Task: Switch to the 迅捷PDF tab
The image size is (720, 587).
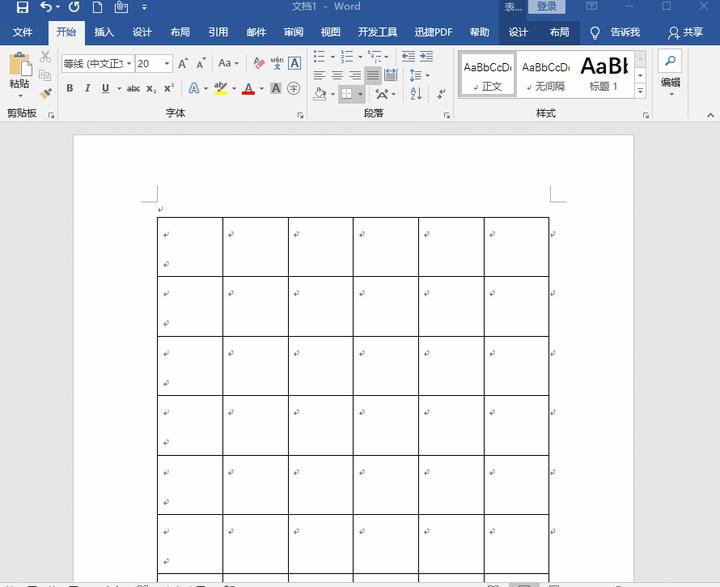Action: (x=433, y=32)
